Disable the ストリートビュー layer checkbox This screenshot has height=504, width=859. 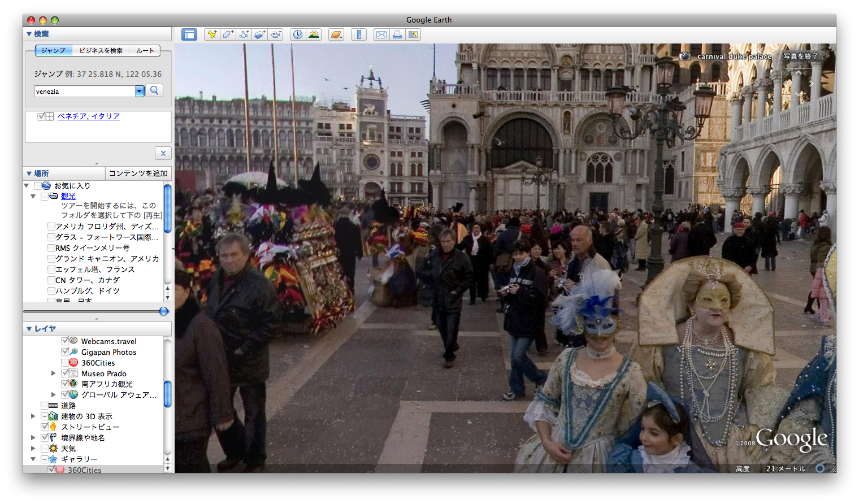(x=45, y=427)
